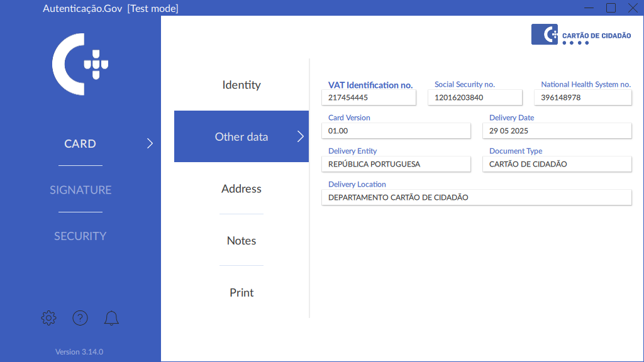Click the Autenticação.Gov logo in sidebar

click(80, 64)
